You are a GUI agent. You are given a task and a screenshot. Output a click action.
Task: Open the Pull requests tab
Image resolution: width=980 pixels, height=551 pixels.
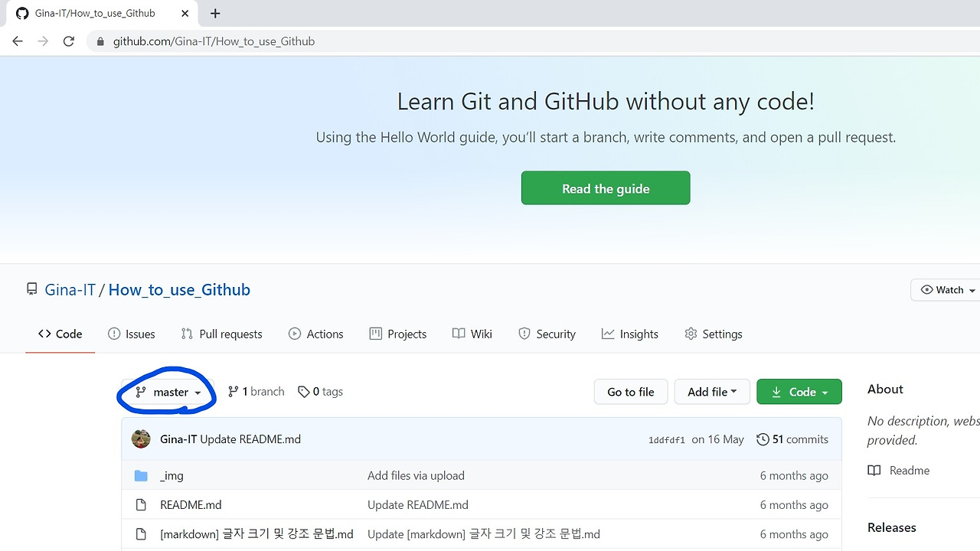coord(221,334)
